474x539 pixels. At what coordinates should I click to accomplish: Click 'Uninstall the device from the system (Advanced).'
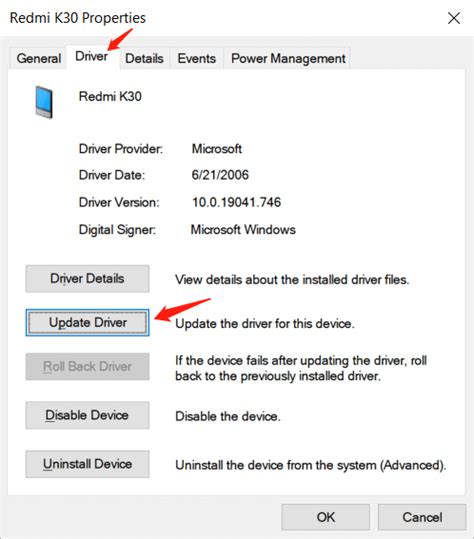click(x=311, y=465)
